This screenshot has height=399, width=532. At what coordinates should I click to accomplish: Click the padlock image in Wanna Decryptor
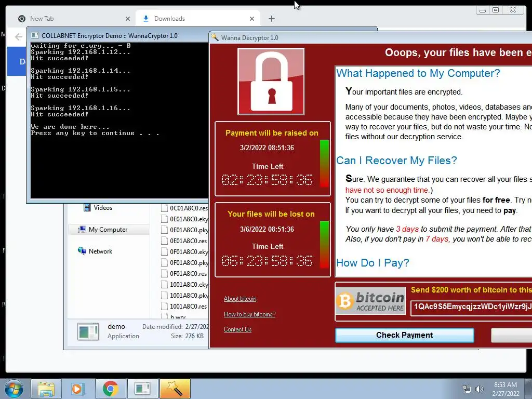click(x=271, y=82)
